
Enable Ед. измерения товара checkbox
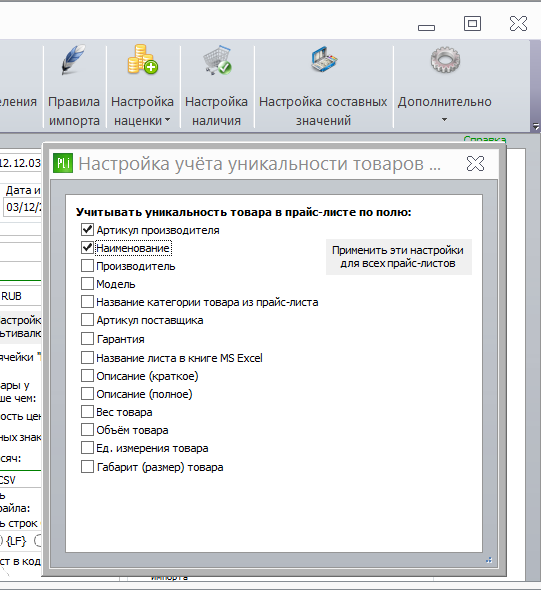[87, 448]
